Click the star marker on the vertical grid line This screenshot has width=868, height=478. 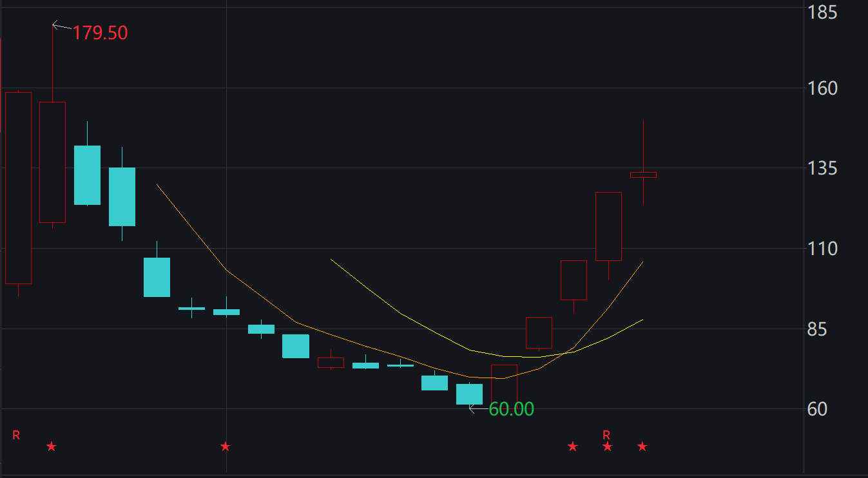tap(225, 446)
